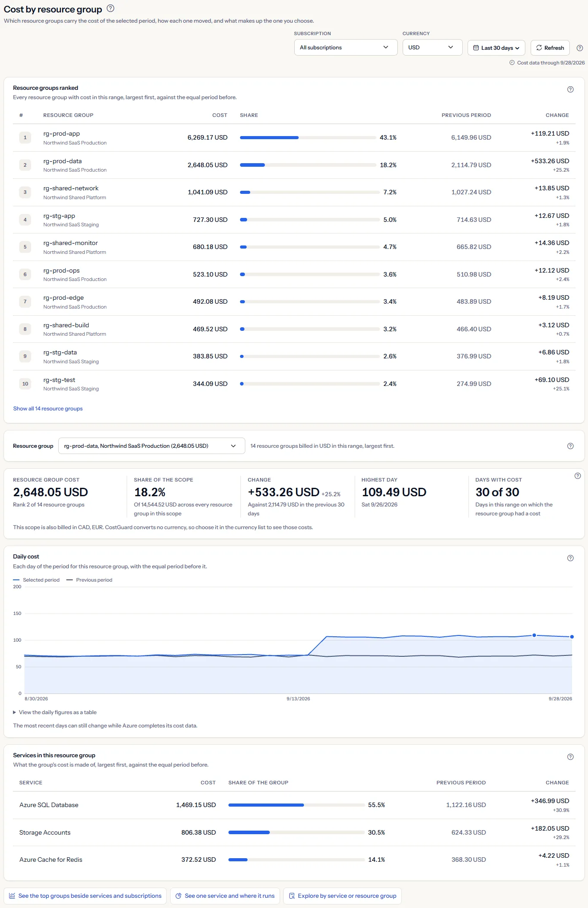The width and height of the screenshot is (588, 908).
Task: Select the rg-stg-test resource group row
Action: click(294, 384)
